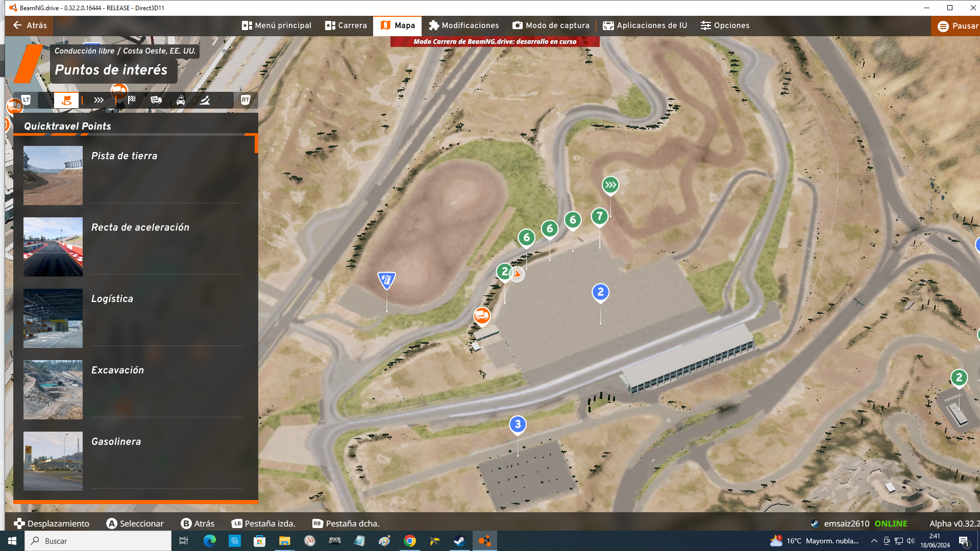
Task: Select the triple-chevron filter icon
Action: (99, 100)
